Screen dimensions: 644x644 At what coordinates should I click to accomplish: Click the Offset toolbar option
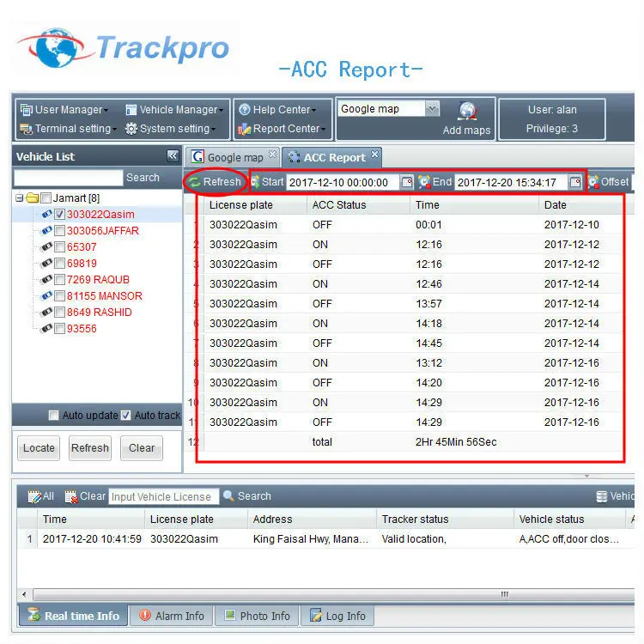pos(609,181)
